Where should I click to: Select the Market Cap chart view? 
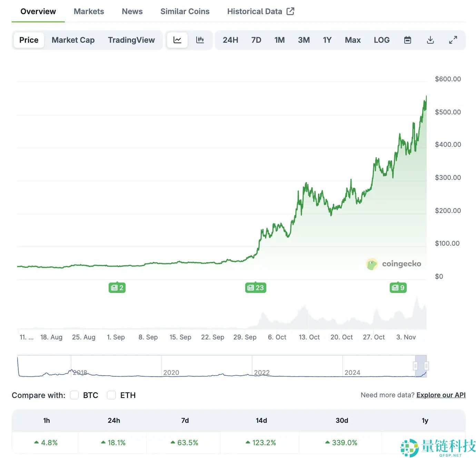coord(73,40)
